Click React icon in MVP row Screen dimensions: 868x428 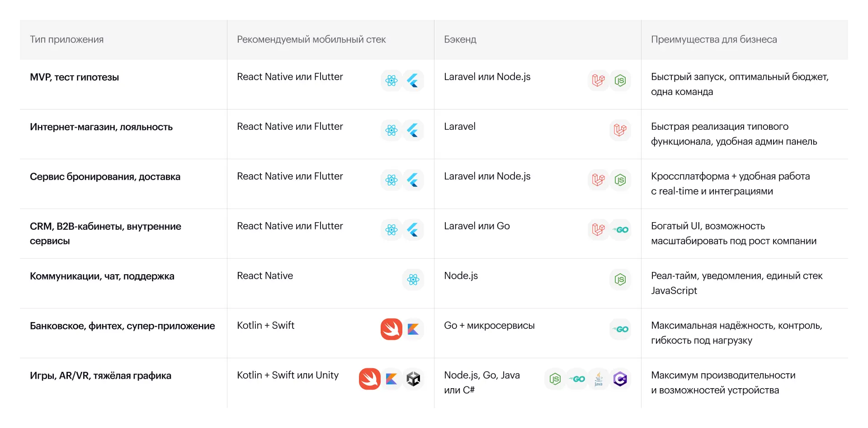392,81
